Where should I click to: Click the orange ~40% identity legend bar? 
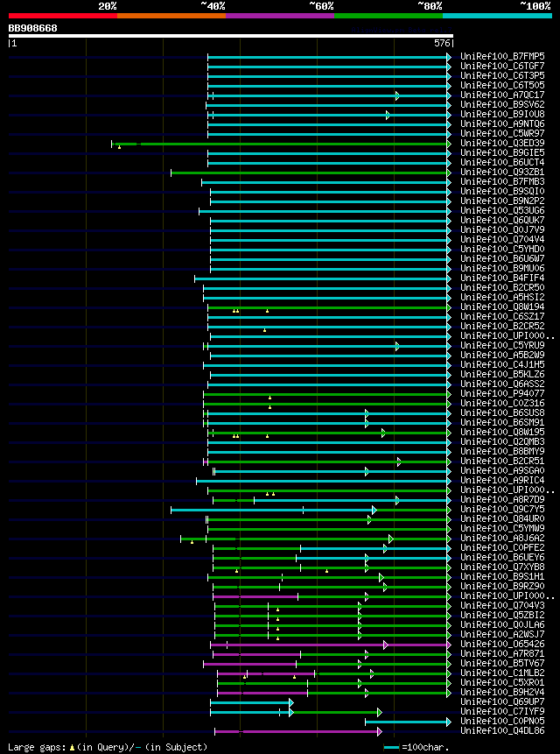tap(171, 16)
